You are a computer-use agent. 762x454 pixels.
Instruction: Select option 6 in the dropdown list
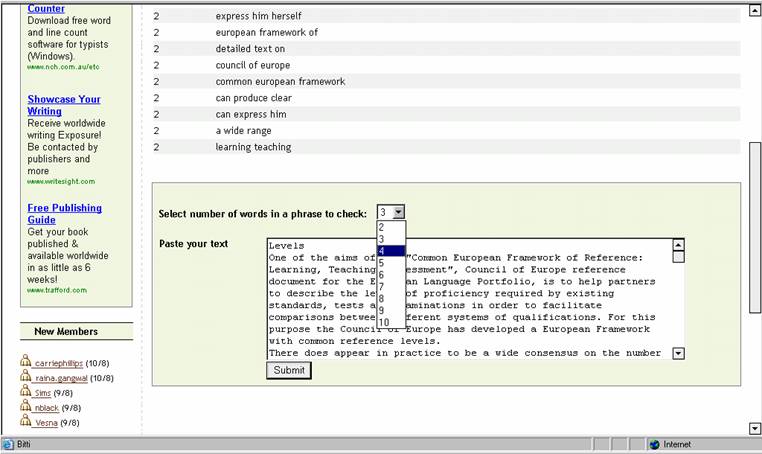coord(391,275)
